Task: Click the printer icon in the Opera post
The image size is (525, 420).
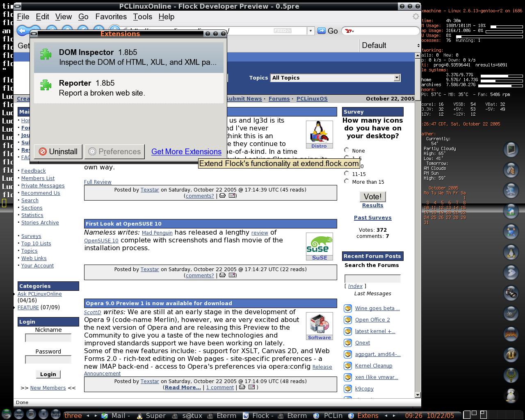Action: click(242, 387)
